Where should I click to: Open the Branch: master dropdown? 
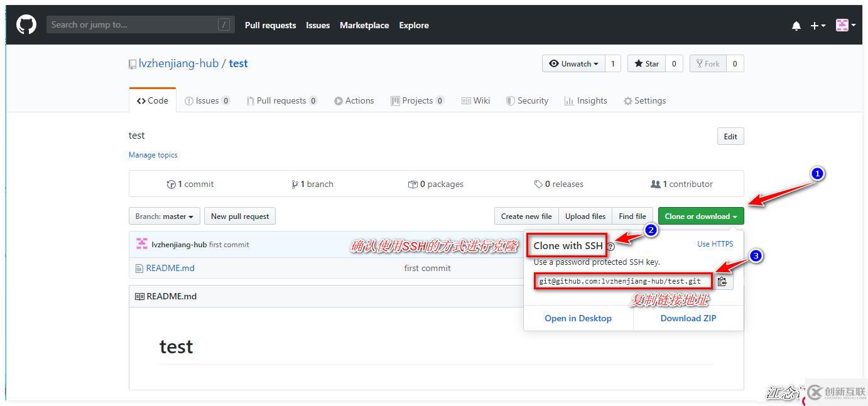coord(165,216)
